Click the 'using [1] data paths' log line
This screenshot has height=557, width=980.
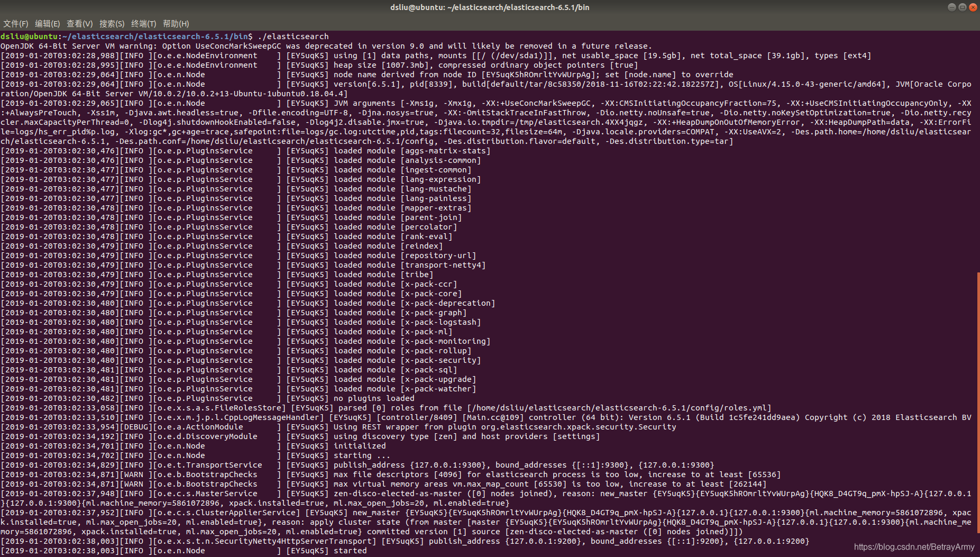coord(436,56)
